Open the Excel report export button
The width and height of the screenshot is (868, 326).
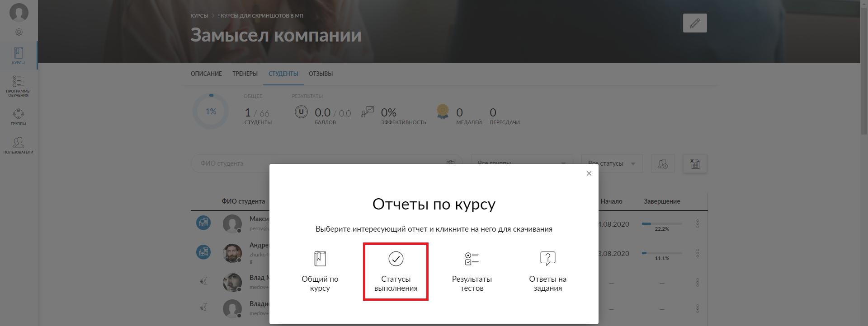[x=695, y=163]
